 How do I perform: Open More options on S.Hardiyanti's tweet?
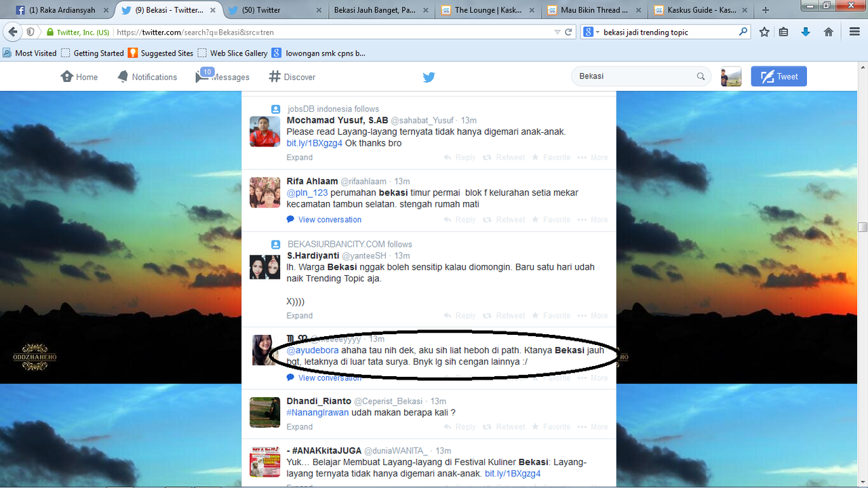[x=593, y=316]
